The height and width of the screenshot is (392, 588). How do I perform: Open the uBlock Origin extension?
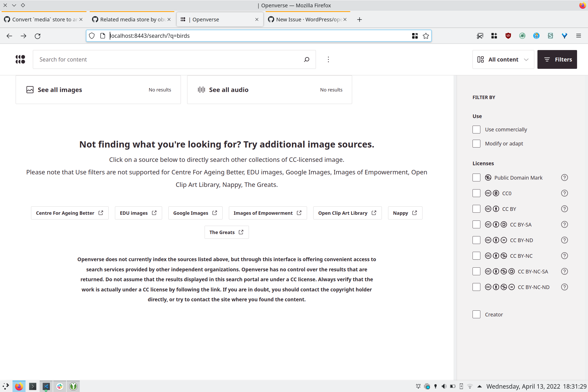[x=508, y=36]
